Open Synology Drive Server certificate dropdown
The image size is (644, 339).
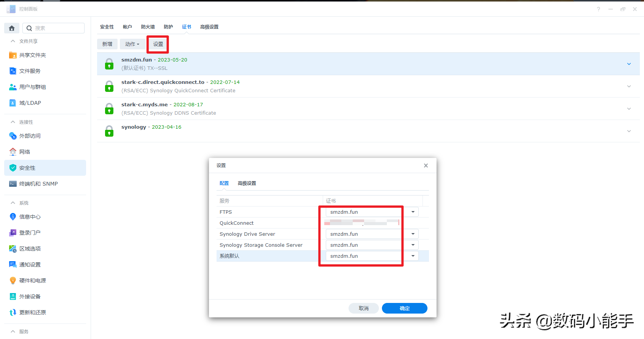pyautogui.click(x=413, y=234)
